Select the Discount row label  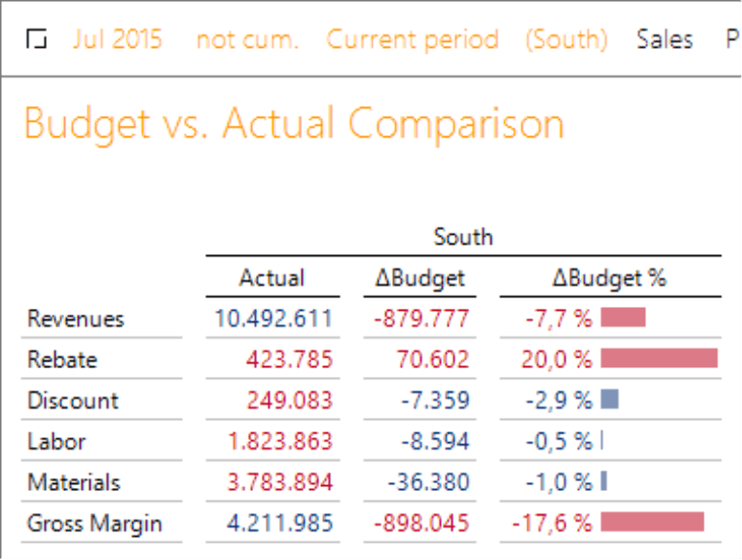[x=73, y=400]
